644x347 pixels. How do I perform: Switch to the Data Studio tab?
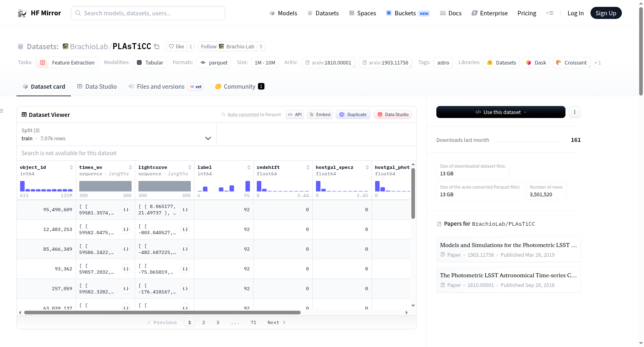(97, 86)
